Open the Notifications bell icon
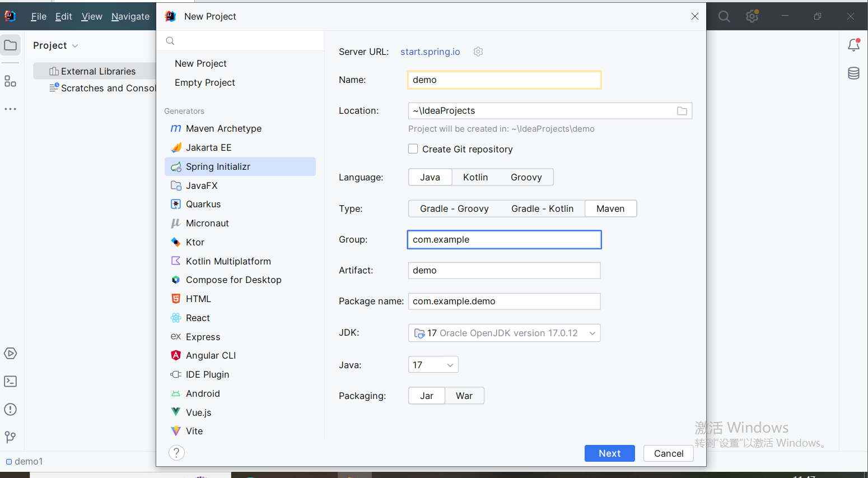Screen dimensions: 868x478 [x=853, y=45]
